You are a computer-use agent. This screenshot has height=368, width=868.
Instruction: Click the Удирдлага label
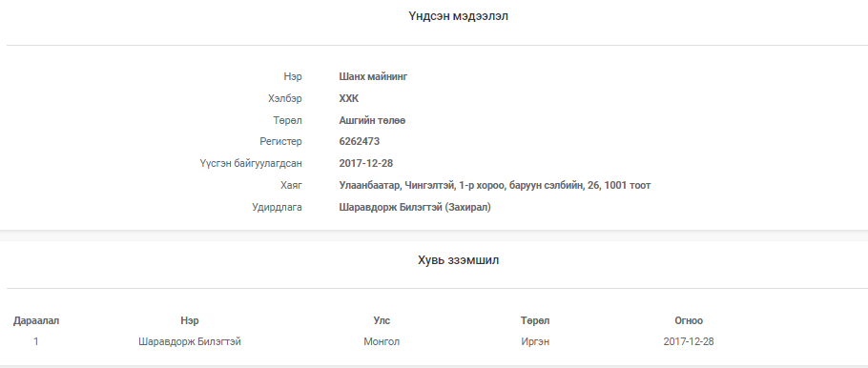pyautogui.click(x=277, y=207)
